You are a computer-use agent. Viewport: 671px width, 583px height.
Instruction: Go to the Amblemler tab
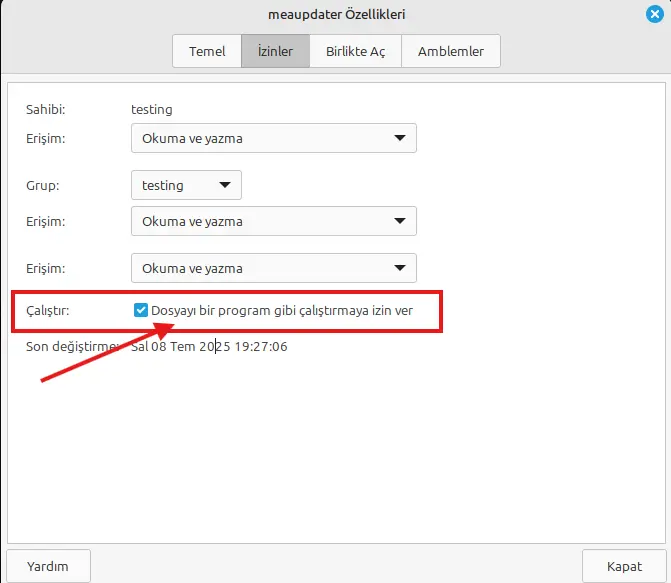pyautogui.click(x=451, y=51)
